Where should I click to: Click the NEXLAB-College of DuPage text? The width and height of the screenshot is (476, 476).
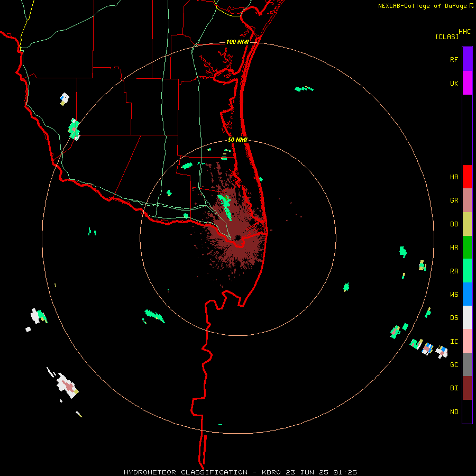coord(422,6)
